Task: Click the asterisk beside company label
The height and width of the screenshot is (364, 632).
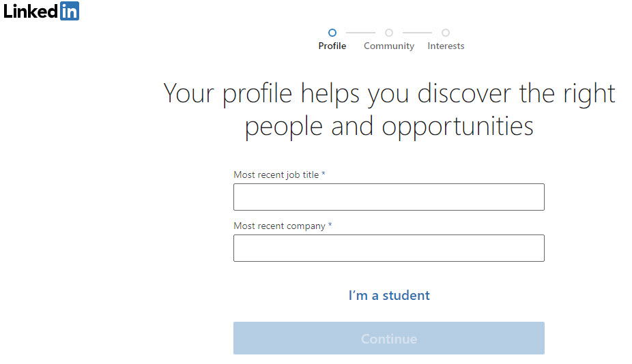Action: pos(330,225)
